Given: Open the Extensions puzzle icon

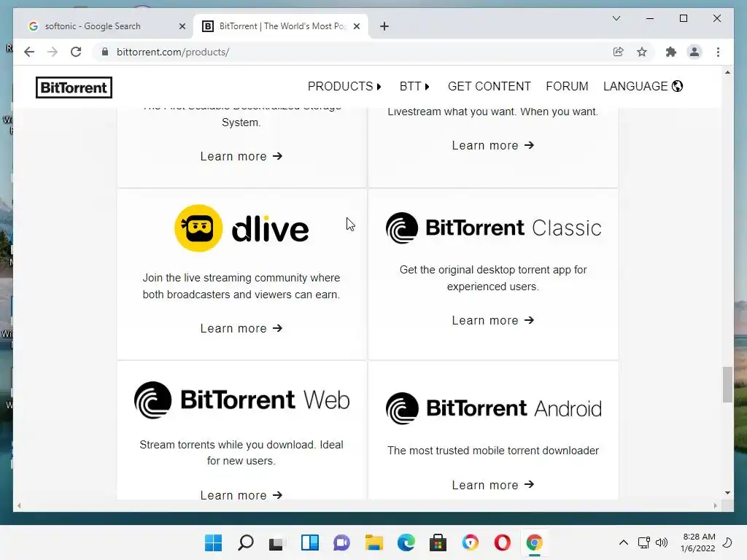Looking at the screenshot, I should [x=671, y=52].
